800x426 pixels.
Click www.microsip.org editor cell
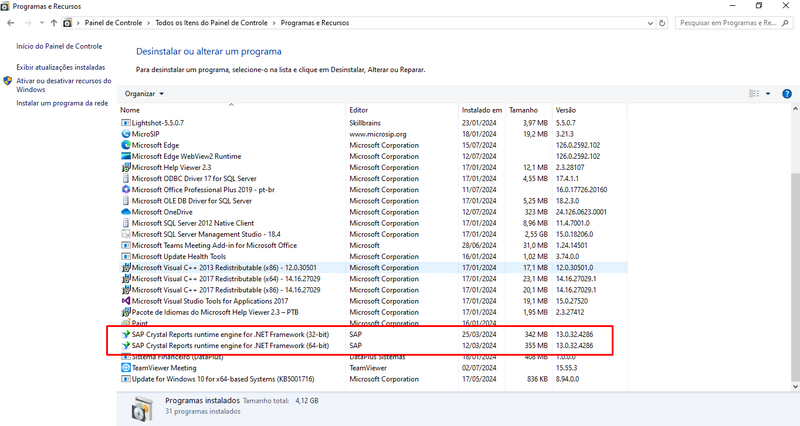[378, 134]
